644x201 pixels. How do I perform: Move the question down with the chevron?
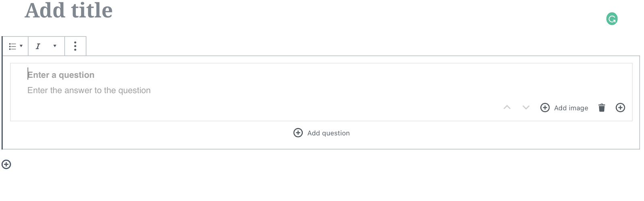(x=526, y=107)
